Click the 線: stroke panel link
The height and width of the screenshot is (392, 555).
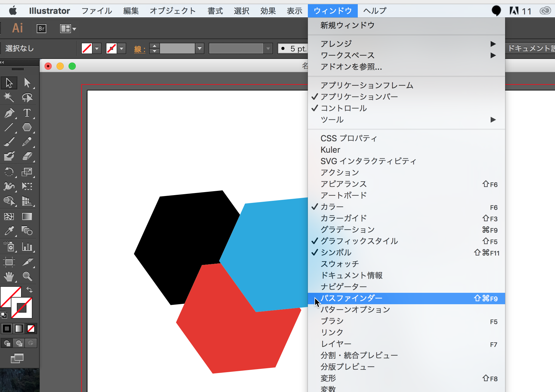pyautogui.click(x=140, y=49)
